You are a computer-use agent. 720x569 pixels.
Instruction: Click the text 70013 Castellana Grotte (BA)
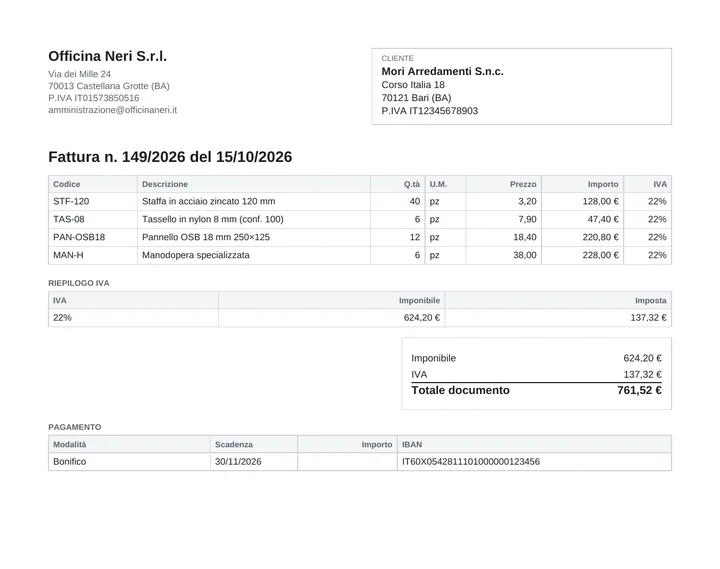[x=109, y=86]
